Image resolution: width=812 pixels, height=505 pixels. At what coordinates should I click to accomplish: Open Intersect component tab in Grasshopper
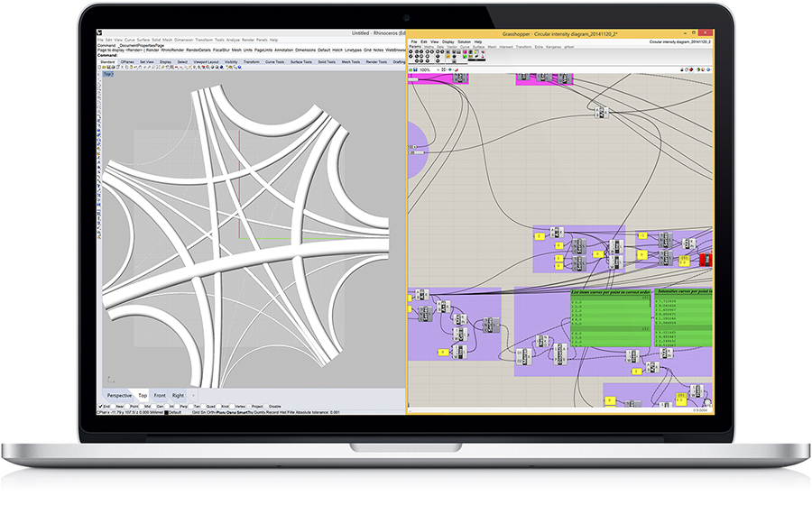pyautogui.click(x=506, y=47)
